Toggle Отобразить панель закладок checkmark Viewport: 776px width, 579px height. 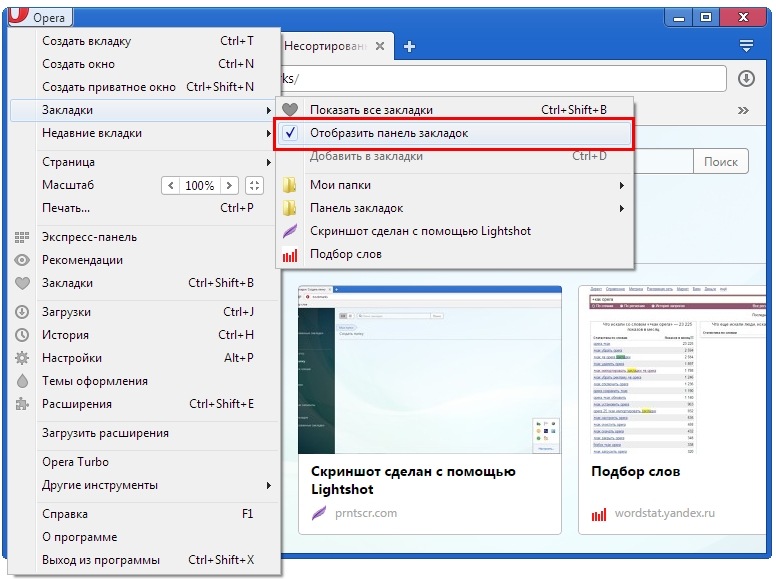pos(290,133)
